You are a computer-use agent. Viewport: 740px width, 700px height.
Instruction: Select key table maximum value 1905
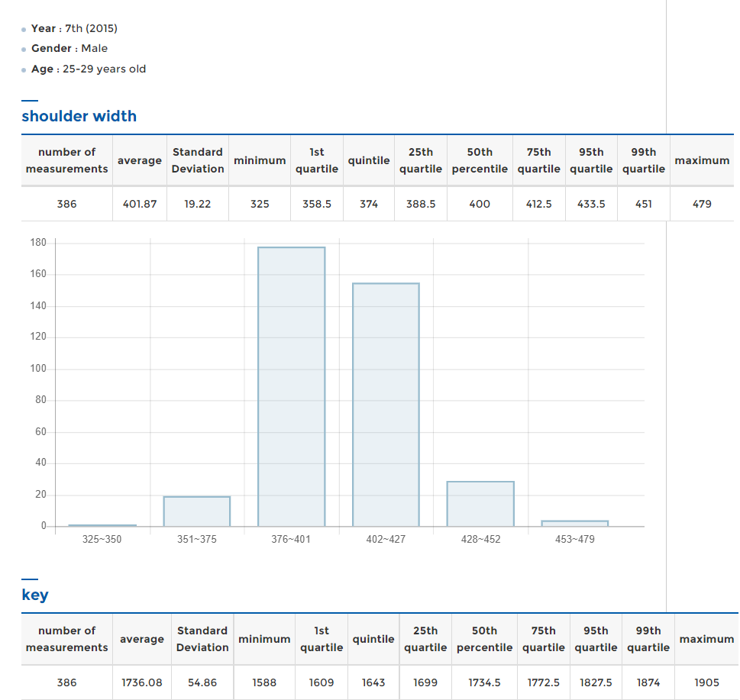click(x=706, y=682)
